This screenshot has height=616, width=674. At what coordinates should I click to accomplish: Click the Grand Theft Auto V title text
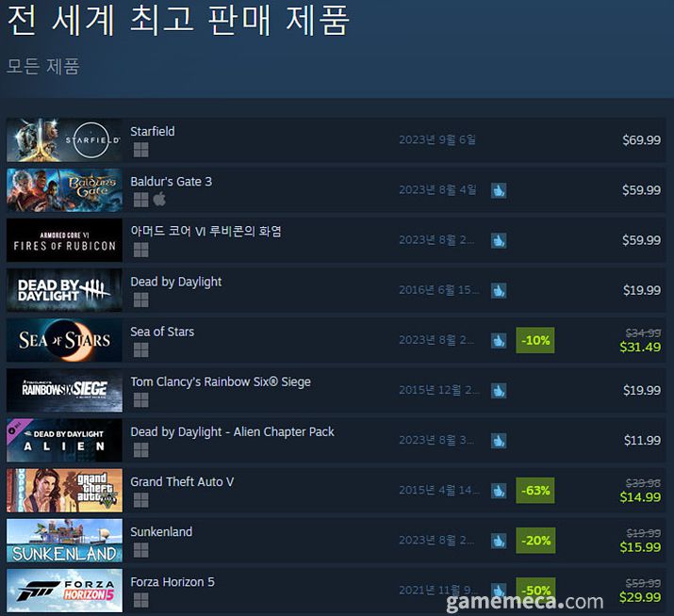(182, 482)
